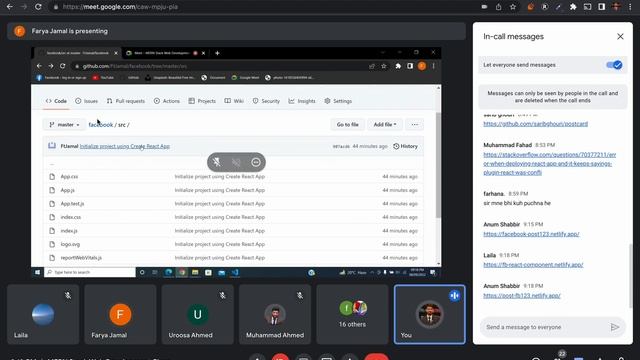Click the shared GitHub page vertical scrollbar
The height and width of the screenshot is (360, 640).
[438, 164]
